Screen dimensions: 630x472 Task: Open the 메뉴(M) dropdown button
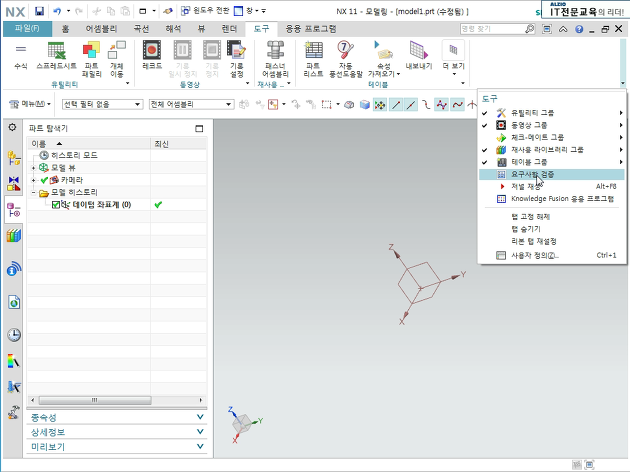tap(30, 104)
